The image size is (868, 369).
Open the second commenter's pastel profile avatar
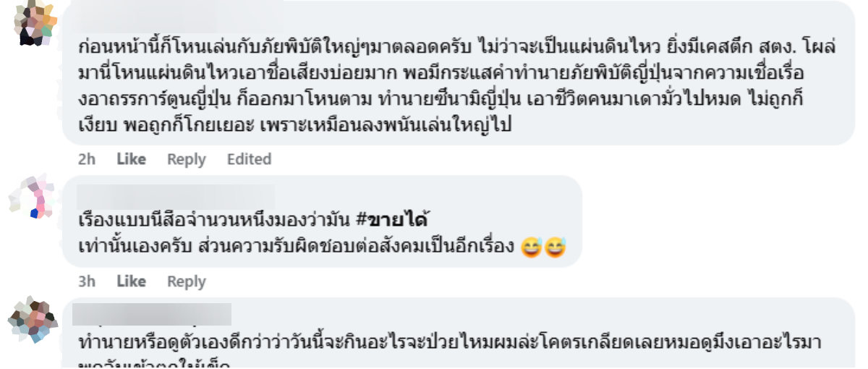(31, 196)
